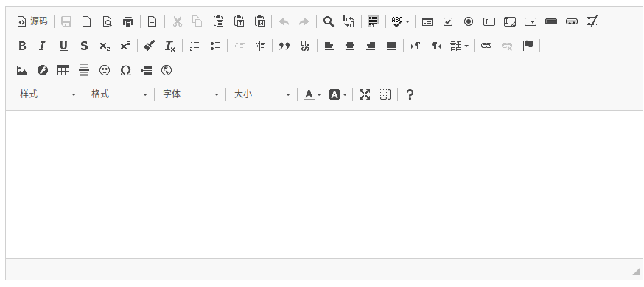Select all content
Viewport: 644px width, 287px height.
(374, 21)
